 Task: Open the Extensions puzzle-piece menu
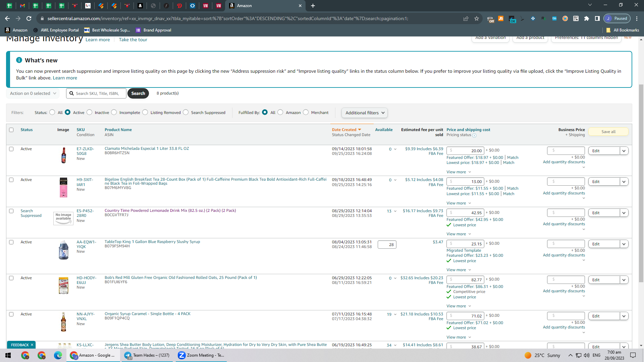pos(587,18)
